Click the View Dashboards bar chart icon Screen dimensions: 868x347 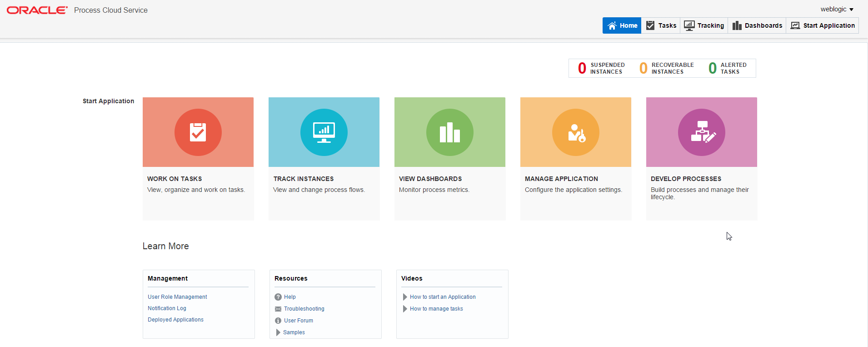[x=450, y=132]
